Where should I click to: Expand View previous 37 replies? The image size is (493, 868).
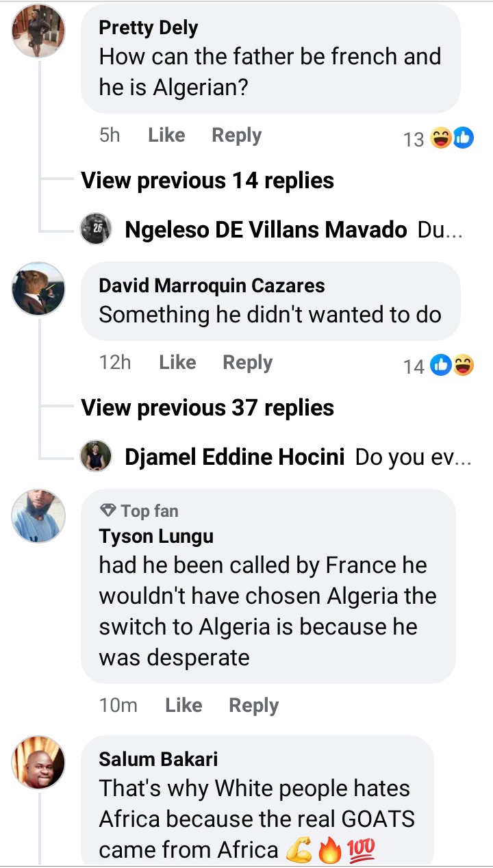(x=207, y=408)
